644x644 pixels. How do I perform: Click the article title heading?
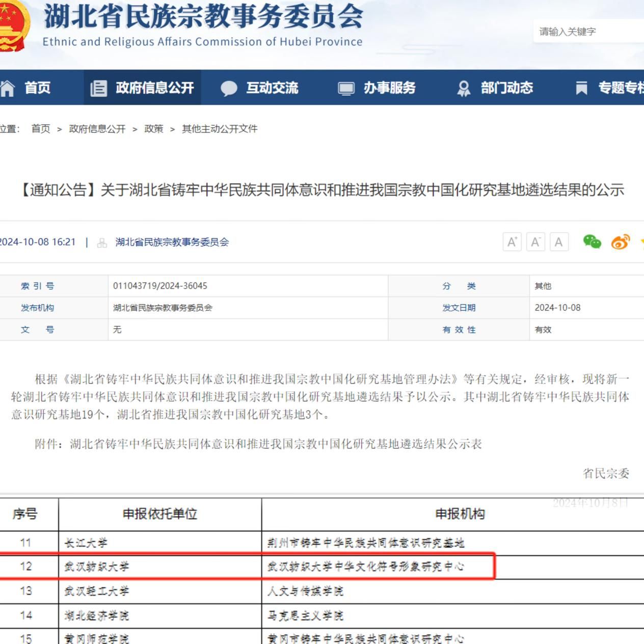click(322, 190)
